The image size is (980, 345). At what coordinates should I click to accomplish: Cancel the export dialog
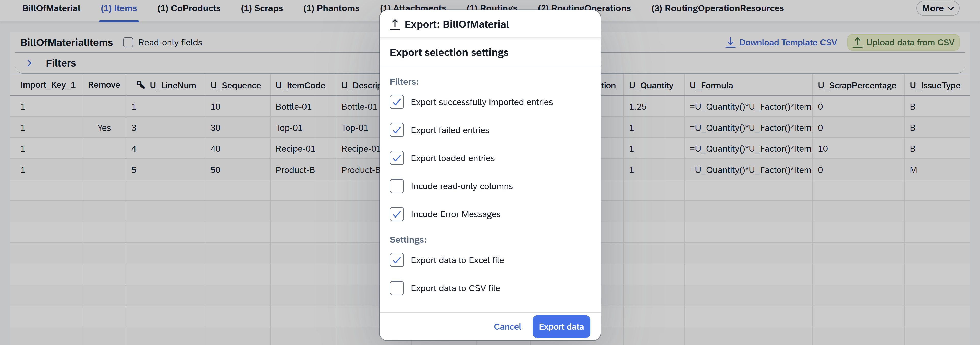(507, 326)
